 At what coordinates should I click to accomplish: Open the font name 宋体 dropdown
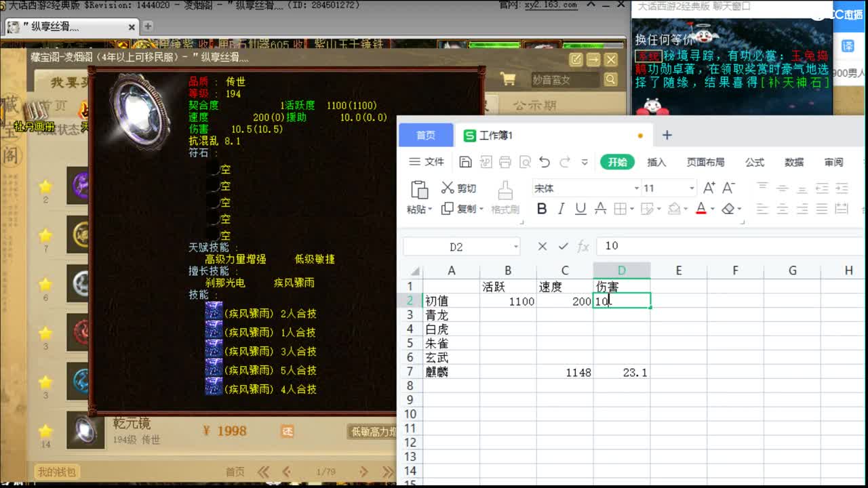(x=637, y=188)
